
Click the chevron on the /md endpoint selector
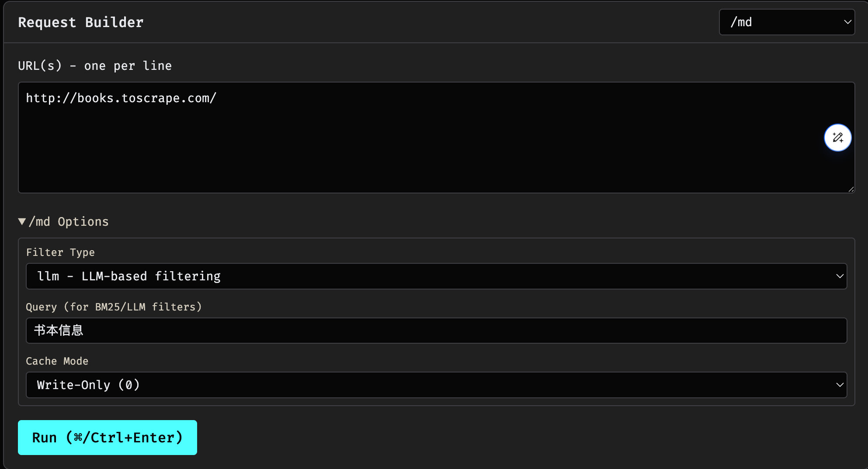point(847,22)
